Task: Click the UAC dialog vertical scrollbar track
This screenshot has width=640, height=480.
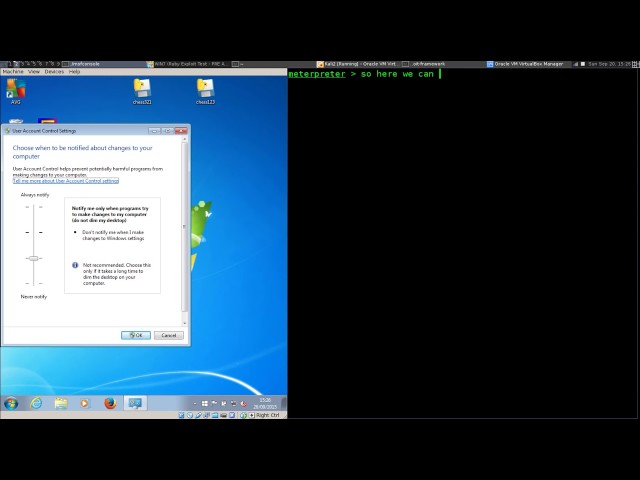Action: 184,229
